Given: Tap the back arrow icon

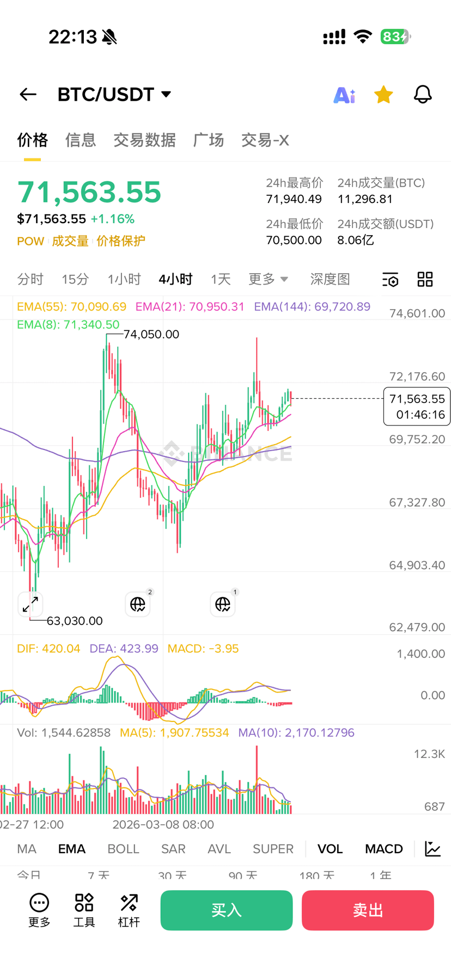Looking at the screenshot, I should coord(28,94).
